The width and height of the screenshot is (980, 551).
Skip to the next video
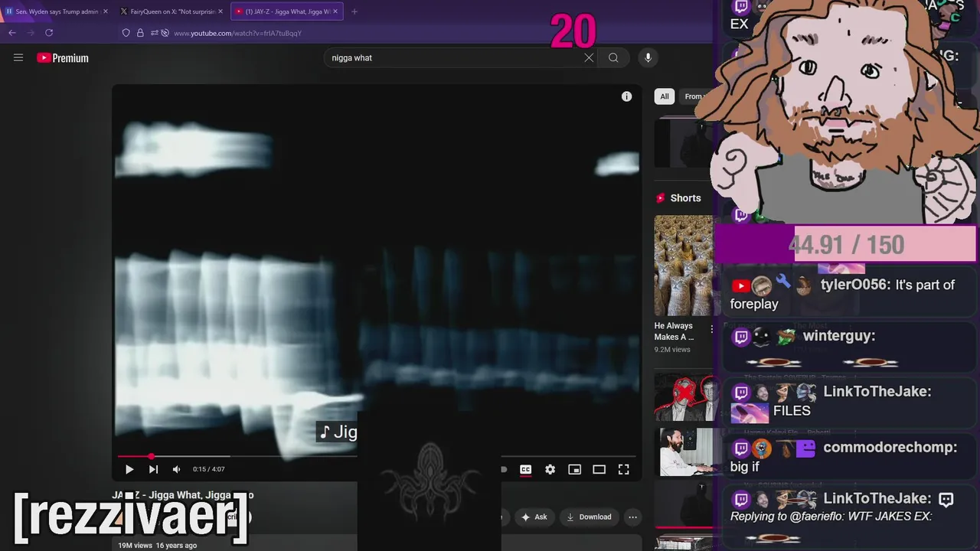(x=153, y=469)
